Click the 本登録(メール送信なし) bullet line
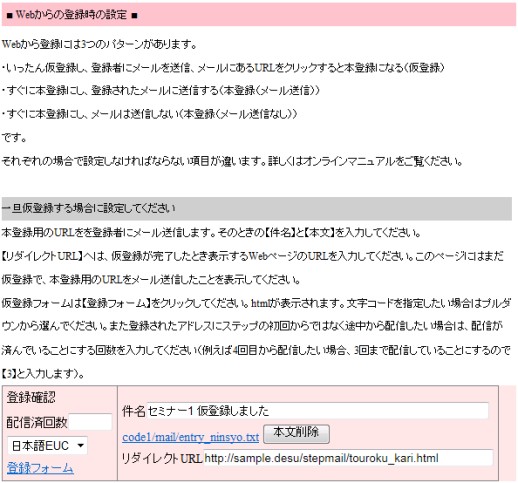This screenshot has width=518, height=483. (x=149, y=114)
